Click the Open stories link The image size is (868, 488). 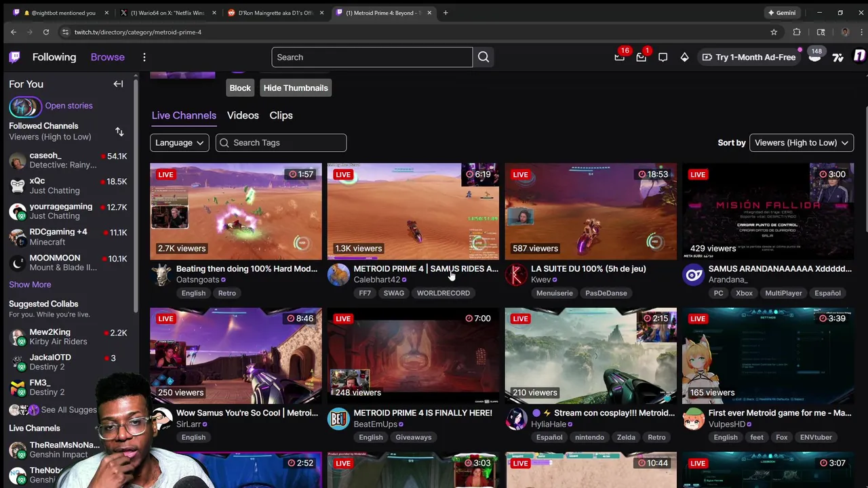(68, 106)
